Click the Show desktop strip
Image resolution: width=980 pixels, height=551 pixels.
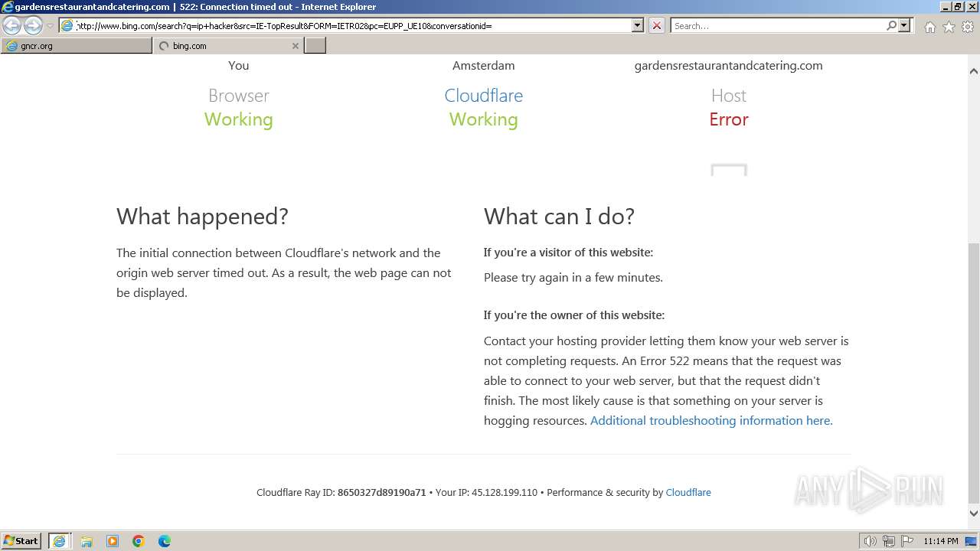[x=971, y=541]
